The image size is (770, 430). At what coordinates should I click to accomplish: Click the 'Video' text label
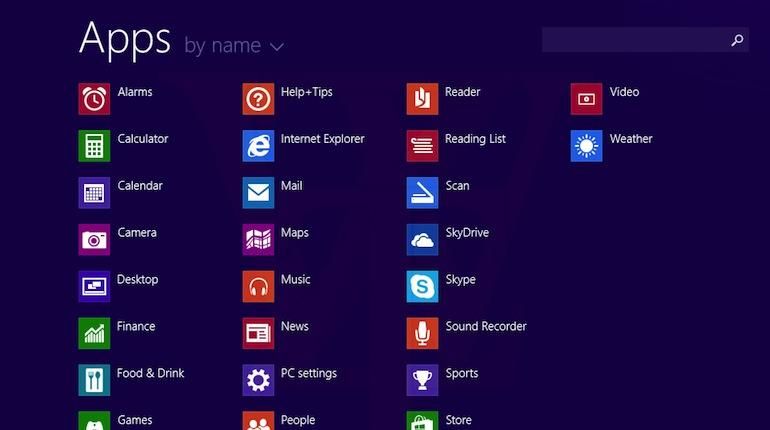click(x=624, y=92)
